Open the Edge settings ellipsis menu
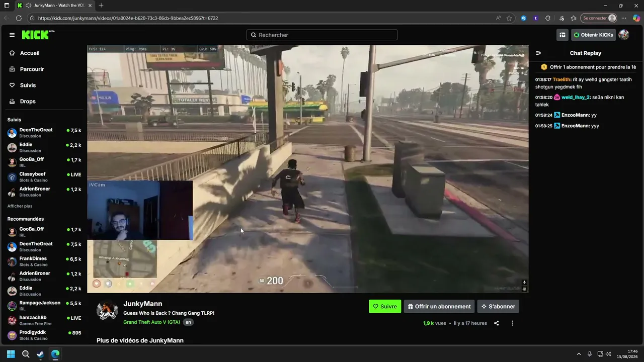 pos(624,18)
